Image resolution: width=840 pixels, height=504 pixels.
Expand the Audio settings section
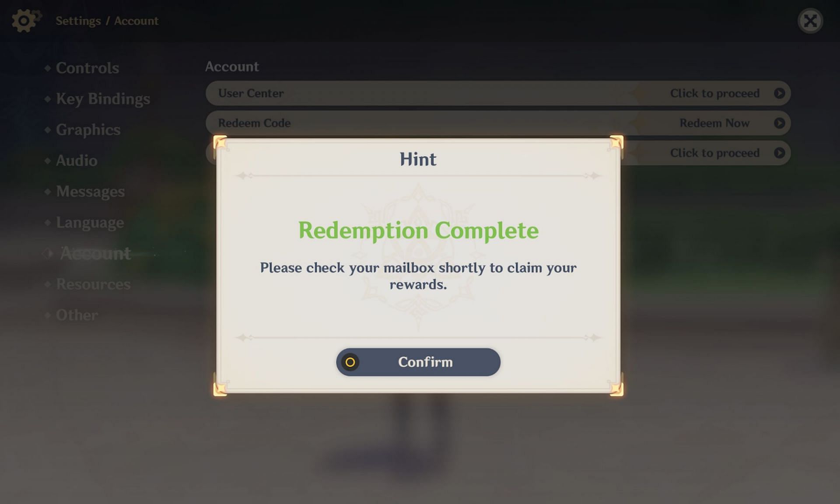(x=76, y=160)
